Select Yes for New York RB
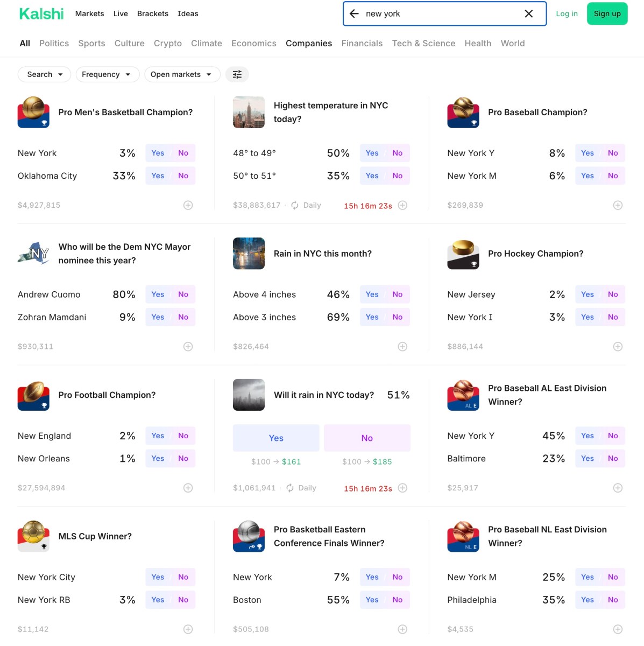644x646 pixels. click(x=158, y=600)
